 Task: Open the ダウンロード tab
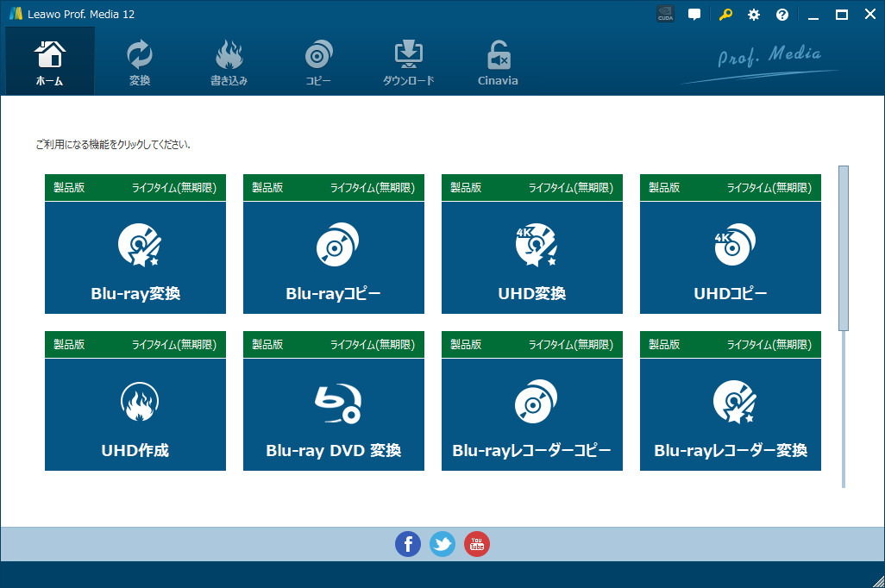coord(408,62)
